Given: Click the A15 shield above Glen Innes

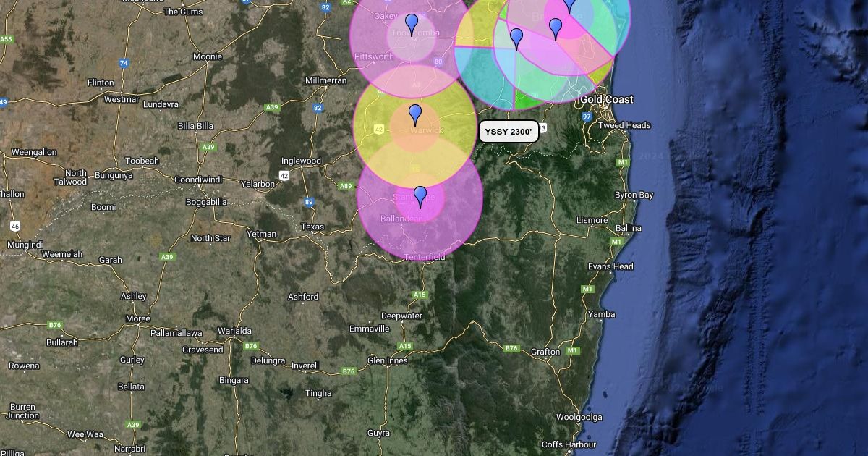Looking at the screenshot, I should click(x=405, y=346).
